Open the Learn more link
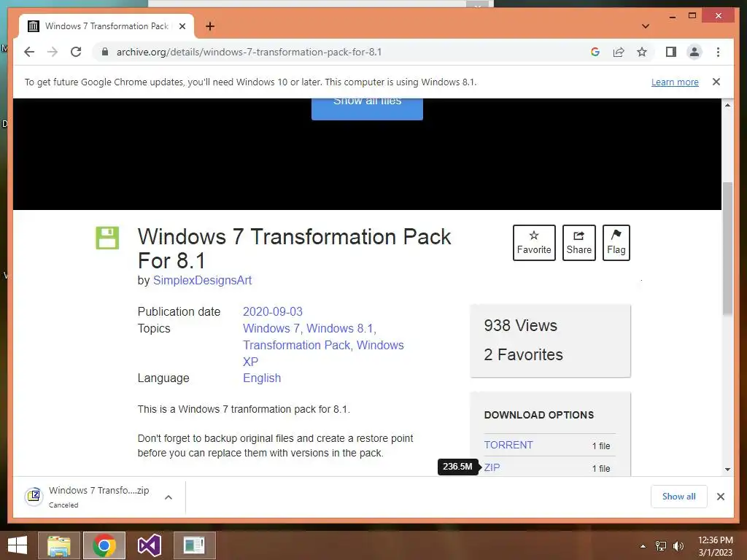 click(x=675, y=82)
